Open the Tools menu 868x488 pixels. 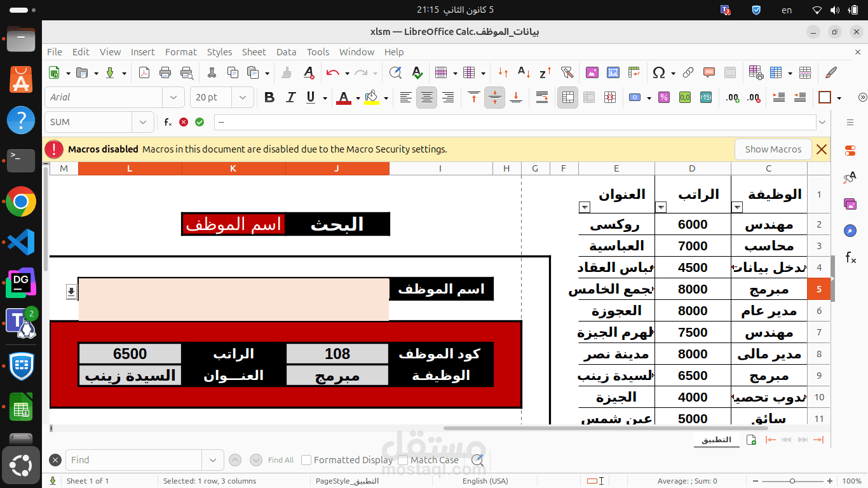318,52
